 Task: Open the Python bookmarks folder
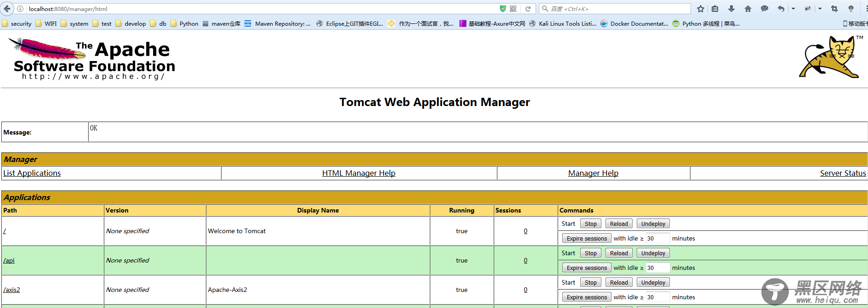click(184, 23)
